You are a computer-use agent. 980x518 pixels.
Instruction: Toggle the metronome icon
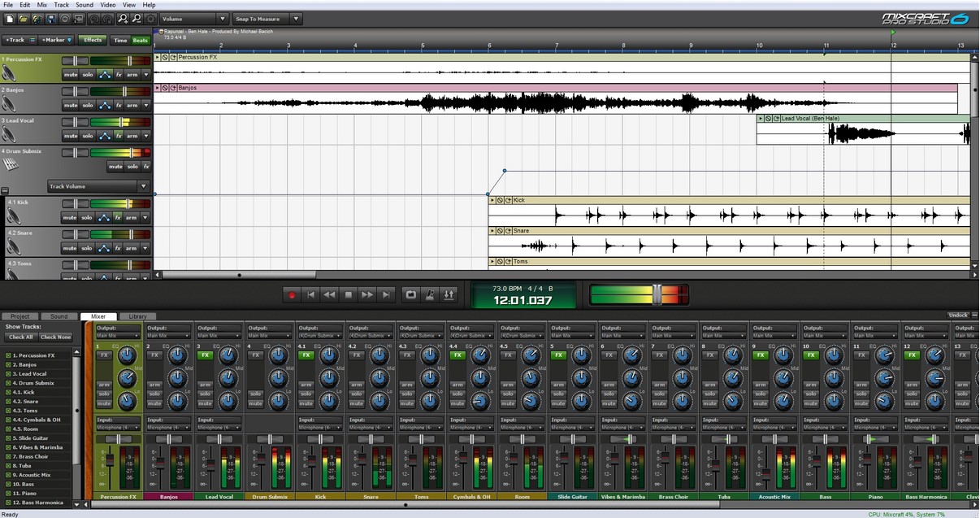click(x=430, y=294)
